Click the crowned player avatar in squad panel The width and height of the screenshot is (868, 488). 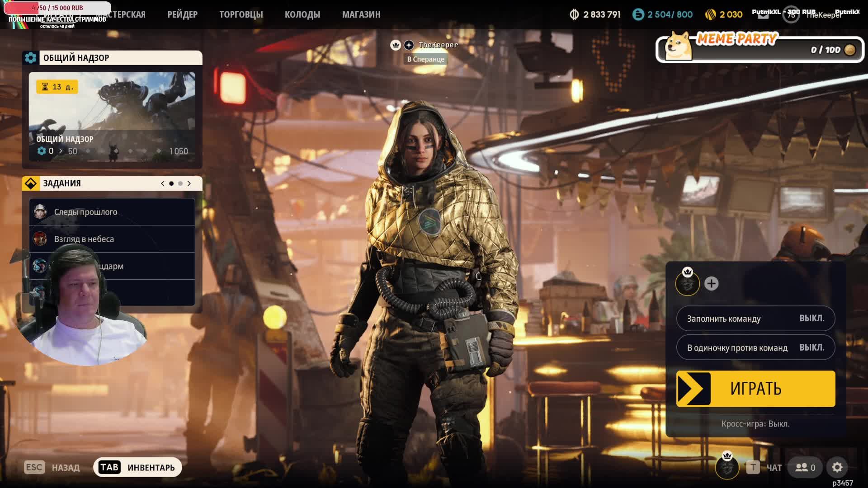click(687, 283)
